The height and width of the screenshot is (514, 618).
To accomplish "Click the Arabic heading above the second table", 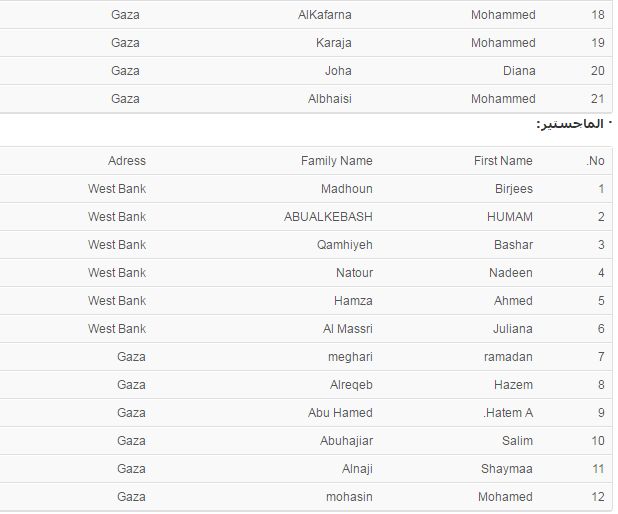I will (571, 124).
